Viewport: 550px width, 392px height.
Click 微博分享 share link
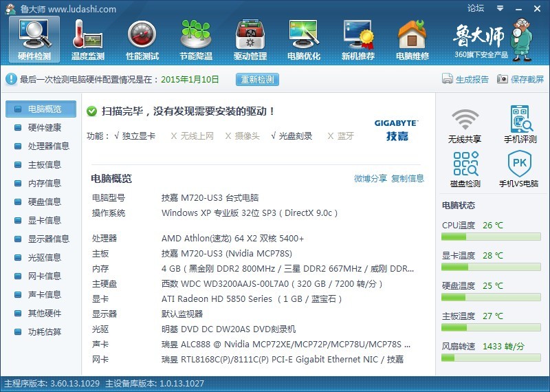pos(370,178)
